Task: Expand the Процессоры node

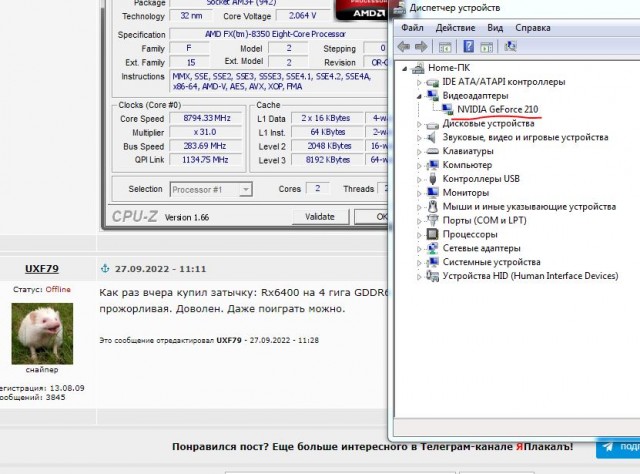Action: 419,235
